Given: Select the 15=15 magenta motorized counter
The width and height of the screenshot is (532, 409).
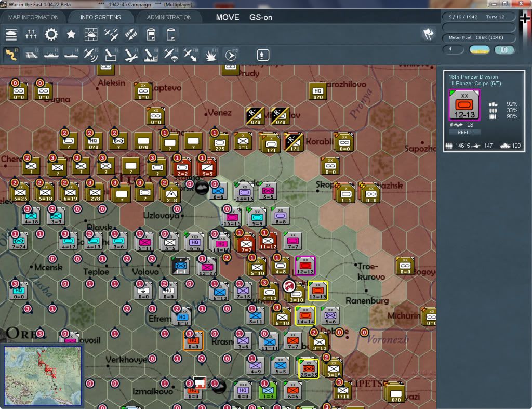Looking at the screenshot, I should (x=232, y=217).
